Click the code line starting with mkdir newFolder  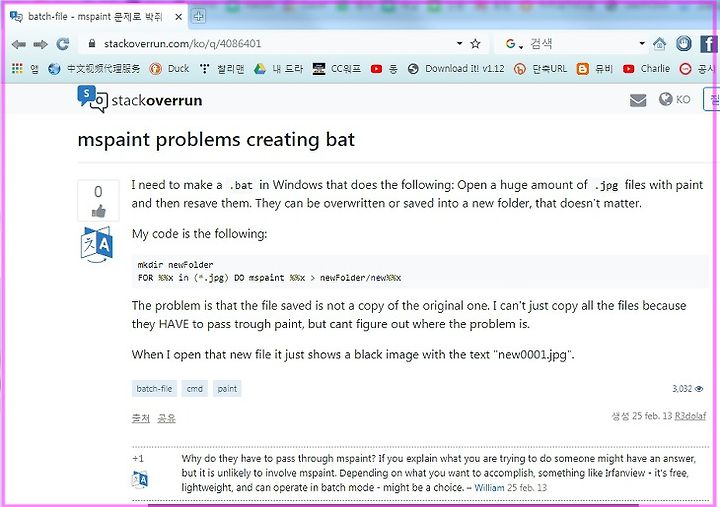click(x=175, y=265)
